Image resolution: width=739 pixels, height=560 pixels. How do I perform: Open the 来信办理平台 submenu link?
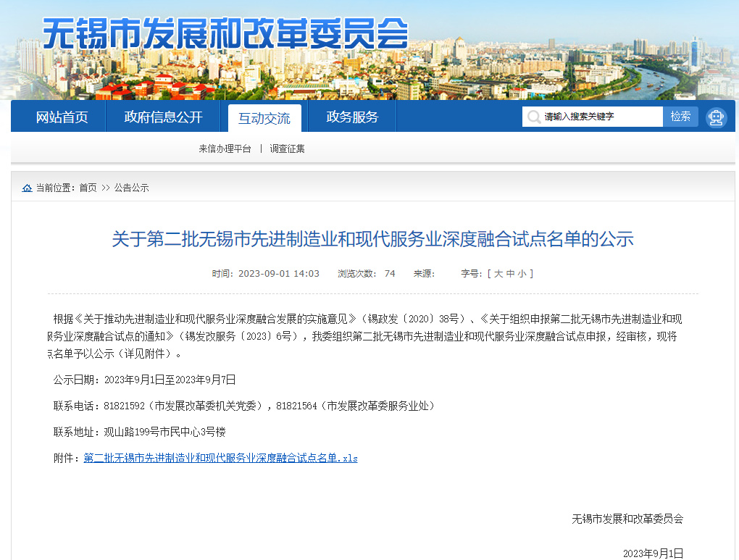225,149
